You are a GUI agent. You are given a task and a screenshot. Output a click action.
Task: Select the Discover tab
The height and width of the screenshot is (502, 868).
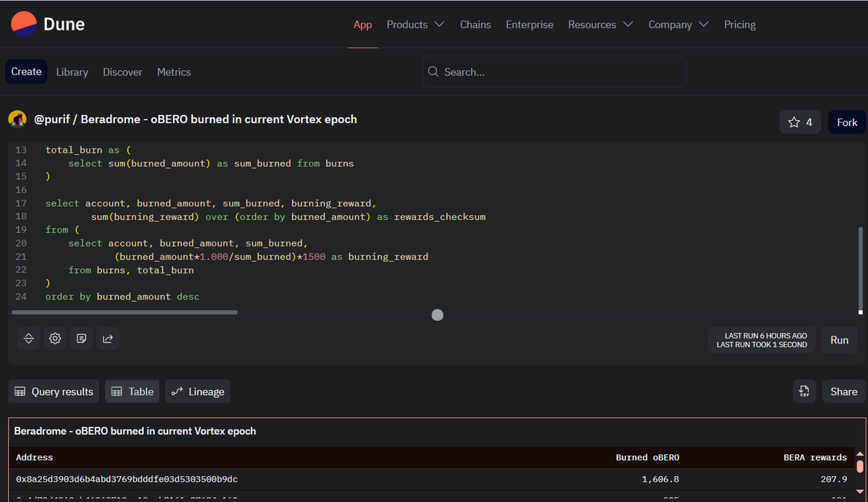pos(122,72)
